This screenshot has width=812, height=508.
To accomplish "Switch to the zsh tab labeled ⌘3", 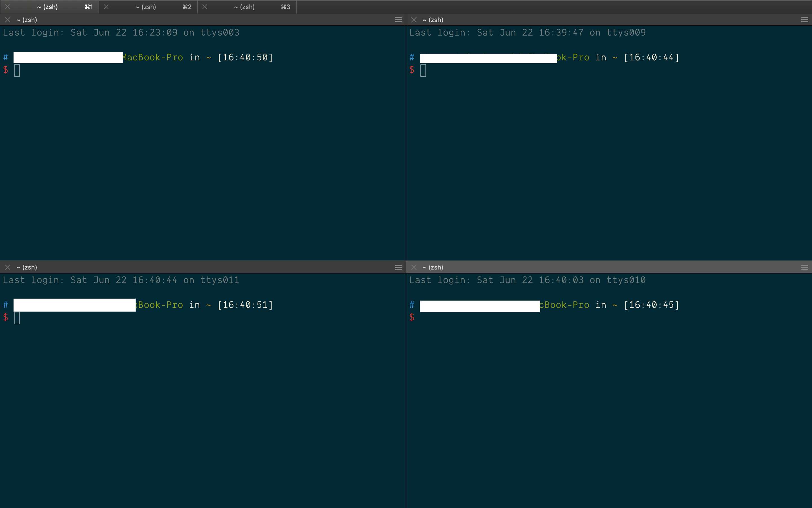I will [x=247, y=7].
